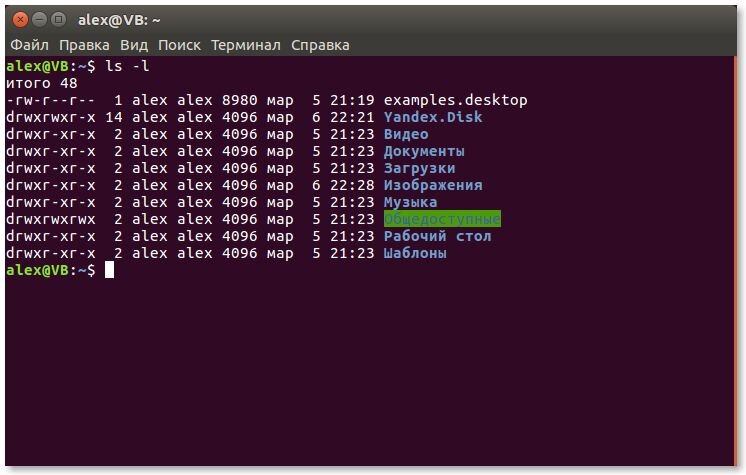This screenshot has width=746, height=475.
Task: Open the Файл menu
Action: click(x=29, y=45)
